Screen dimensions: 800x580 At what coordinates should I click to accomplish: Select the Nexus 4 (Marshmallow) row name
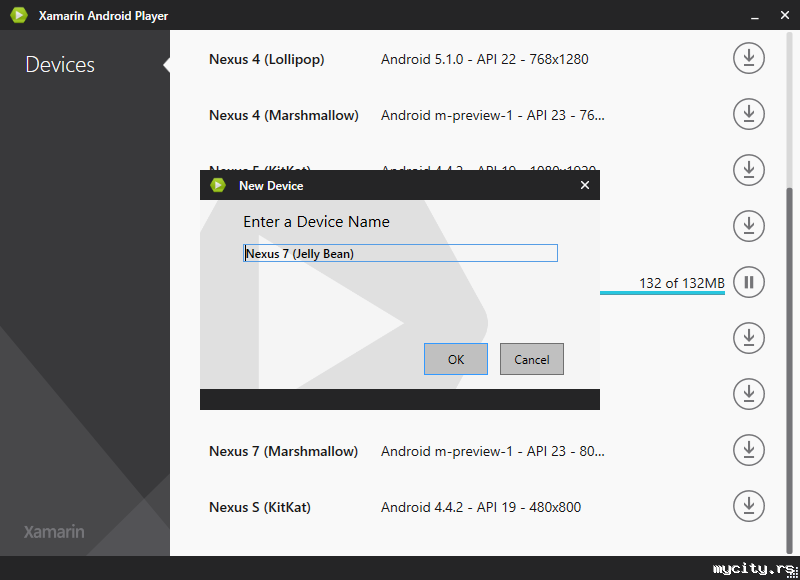(284, 115)
